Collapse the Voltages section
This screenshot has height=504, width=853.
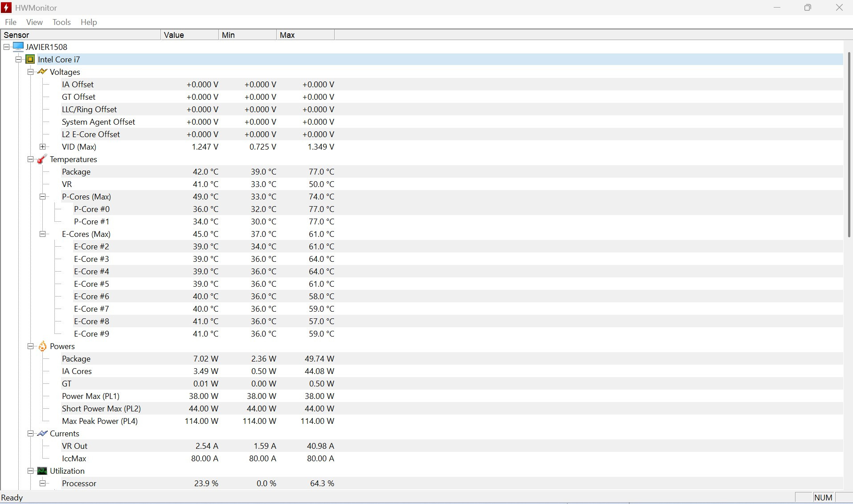[x=31, y=72]
